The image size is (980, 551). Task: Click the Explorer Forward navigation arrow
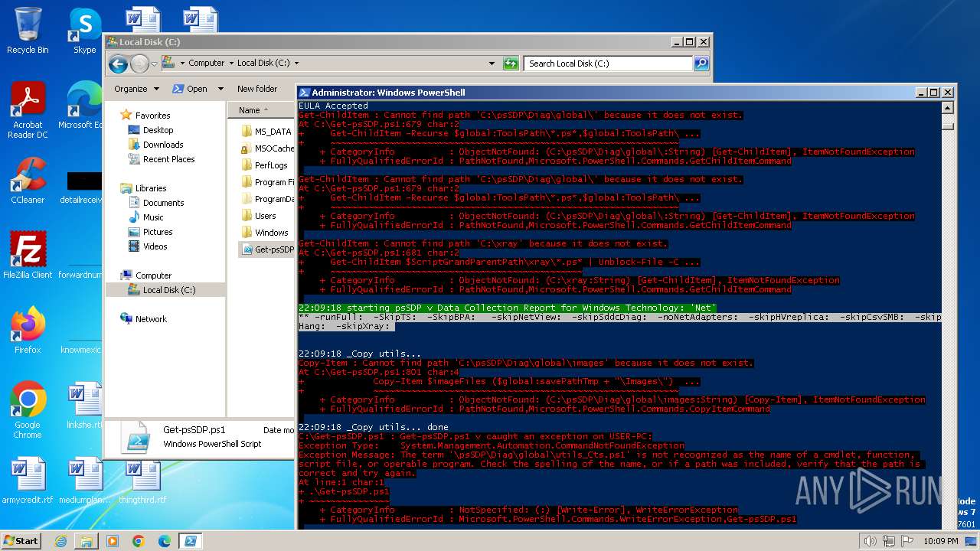pyautogui.click(x=139, y=64)
